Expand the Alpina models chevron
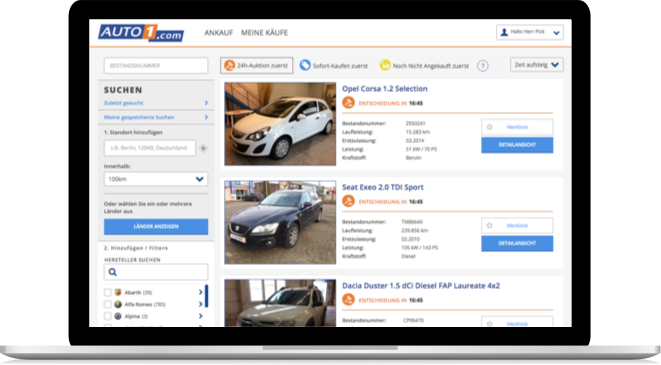This screenshot has height=365, width=661. (x=200, y=316)
